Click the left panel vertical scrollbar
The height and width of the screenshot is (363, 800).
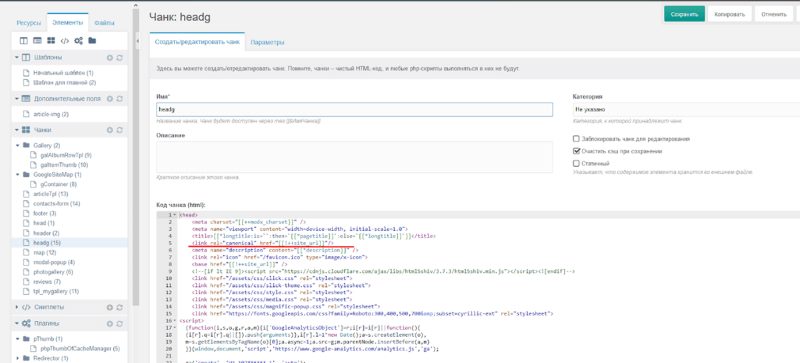[136, 158]
